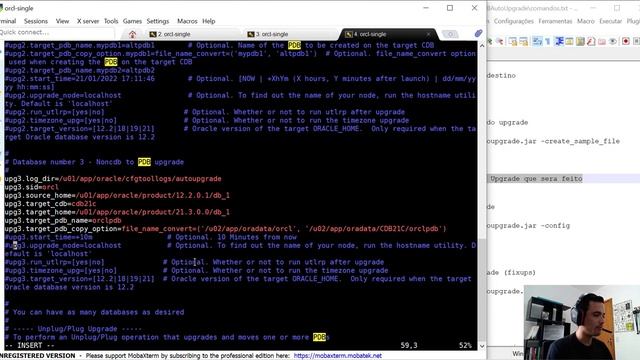Click the webcam video thumbnail overlay

pos(582,322)
